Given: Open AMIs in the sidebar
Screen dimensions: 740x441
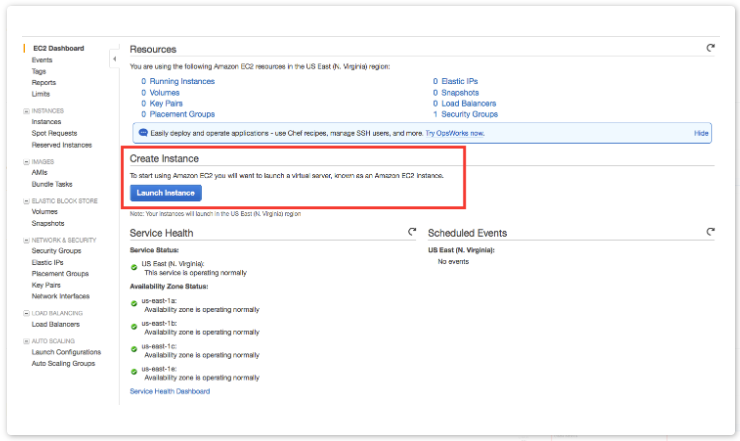Looking at the screenshot, I should (x=40, y=172).
